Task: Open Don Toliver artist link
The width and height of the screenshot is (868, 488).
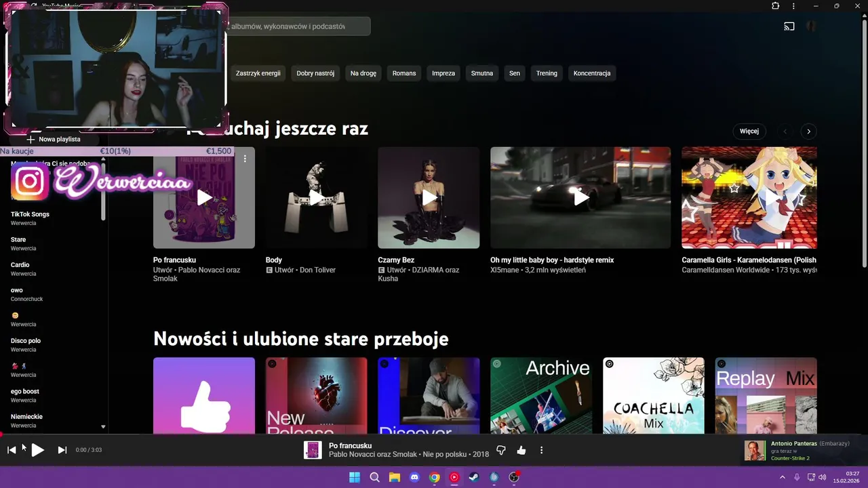Action: (317, 270)
